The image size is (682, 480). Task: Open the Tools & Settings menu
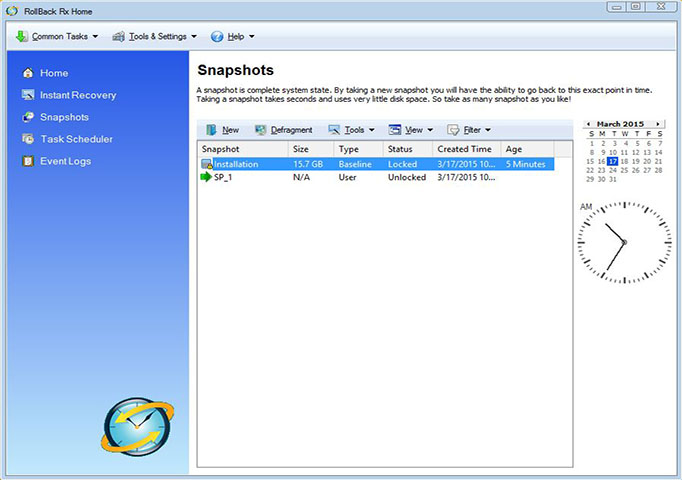point(155,37)
